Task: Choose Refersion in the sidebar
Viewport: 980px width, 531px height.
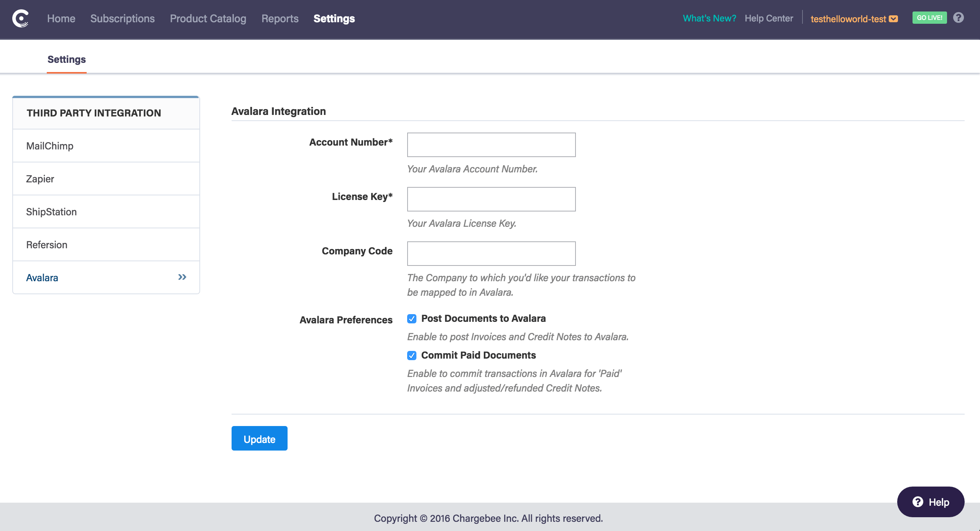Action: pos(46,244)
